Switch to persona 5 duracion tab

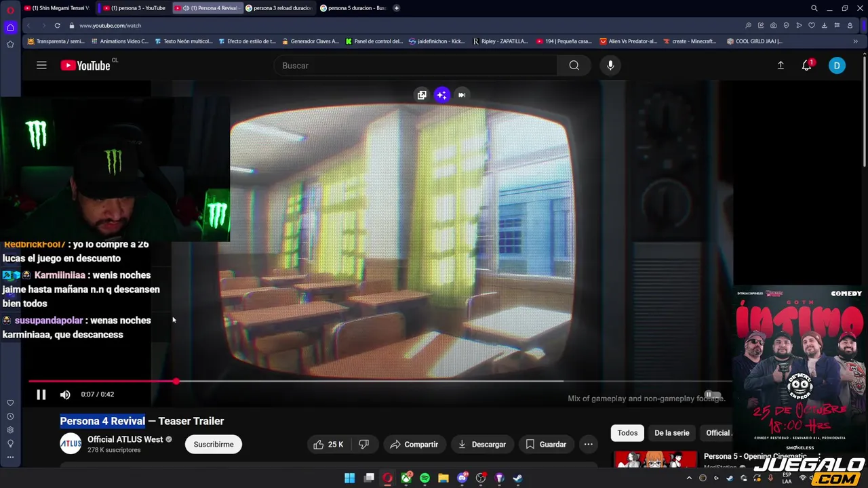click(x=353, y=8)
